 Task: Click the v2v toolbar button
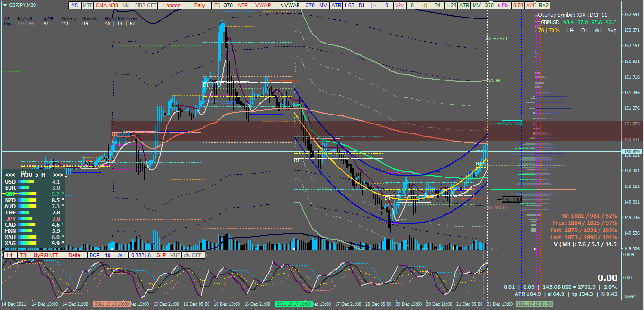tap(399, 5)
